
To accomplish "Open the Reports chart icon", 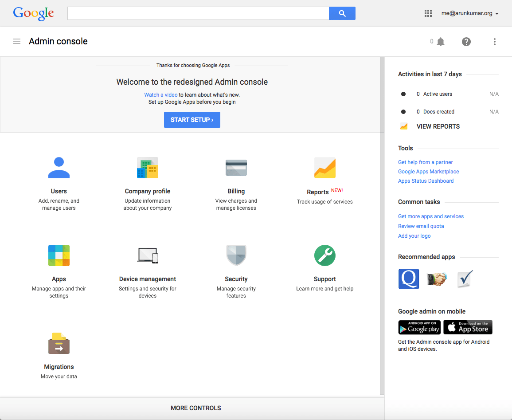I will pos(324,168).
